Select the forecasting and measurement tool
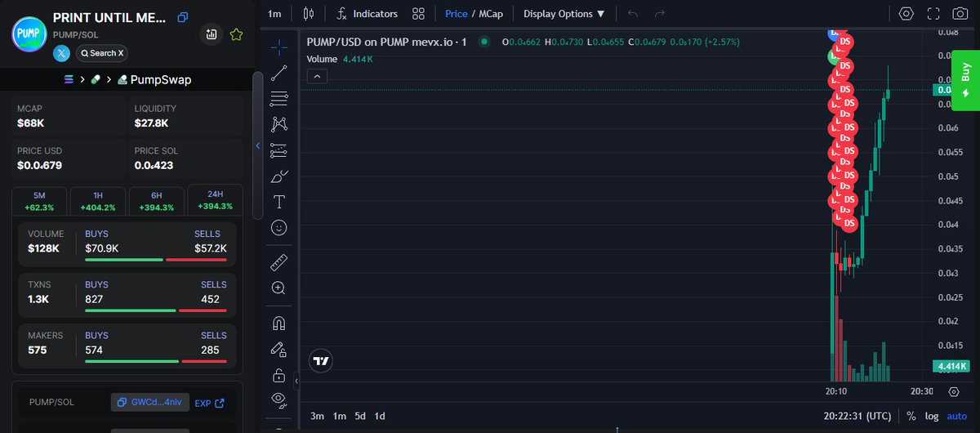 [279, 150]
